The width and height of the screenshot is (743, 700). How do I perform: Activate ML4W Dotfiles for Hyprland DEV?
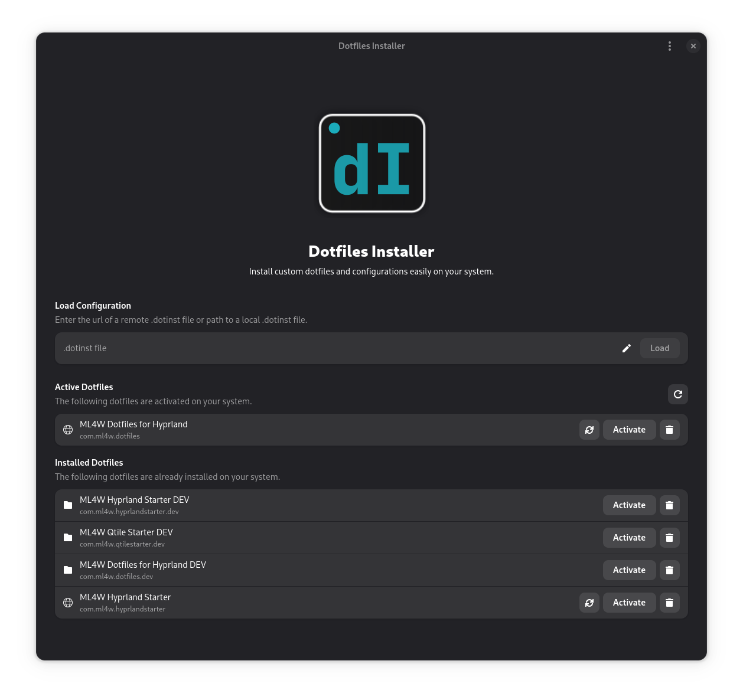click(x=629, y=570)
